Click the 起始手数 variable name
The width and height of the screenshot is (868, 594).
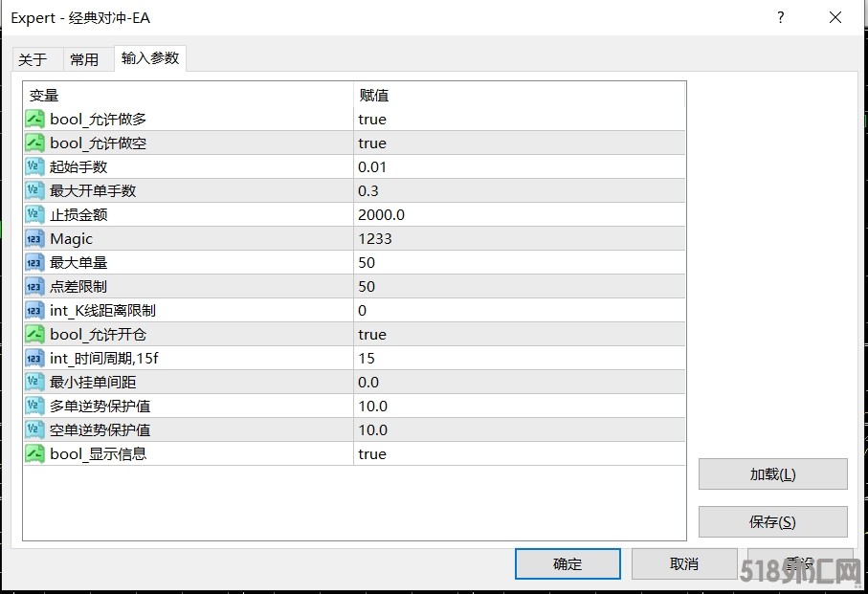(78, 166)
